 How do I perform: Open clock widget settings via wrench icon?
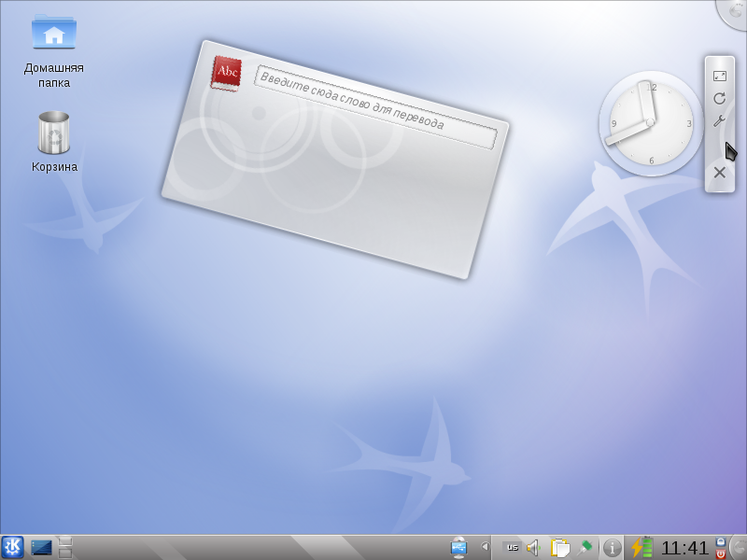click(x=719, y=121)
